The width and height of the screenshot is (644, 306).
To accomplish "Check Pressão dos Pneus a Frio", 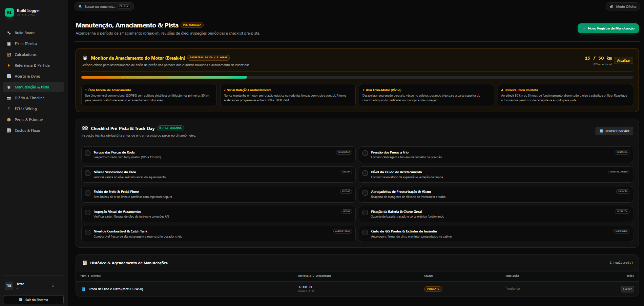I will [x=365, y=153].
